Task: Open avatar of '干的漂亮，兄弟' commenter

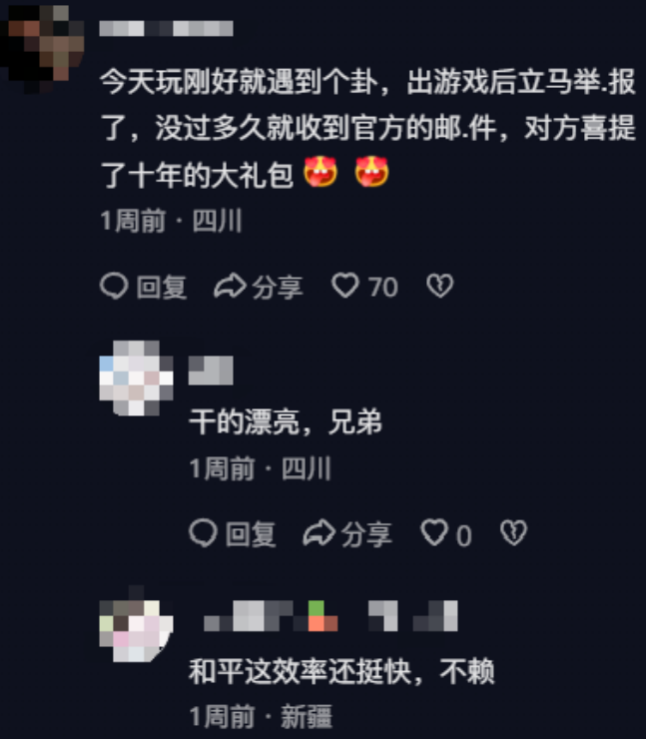Action: (136, 378)
